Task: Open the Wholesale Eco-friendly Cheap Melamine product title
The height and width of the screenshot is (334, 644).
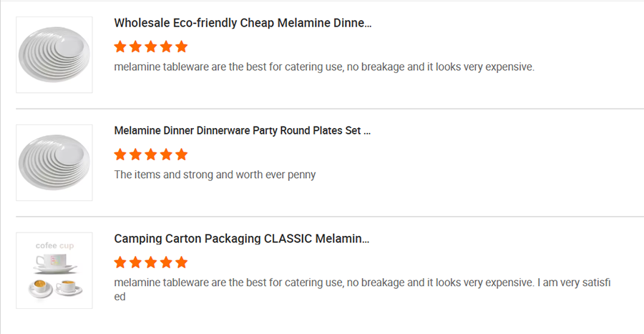Action: [x=243, y=23]
